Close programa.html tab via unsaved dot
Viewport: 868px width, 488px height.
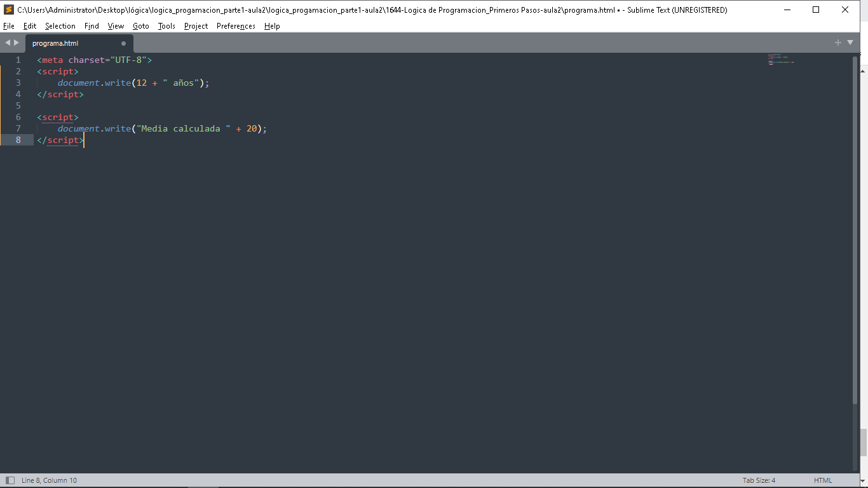(123, 44)
